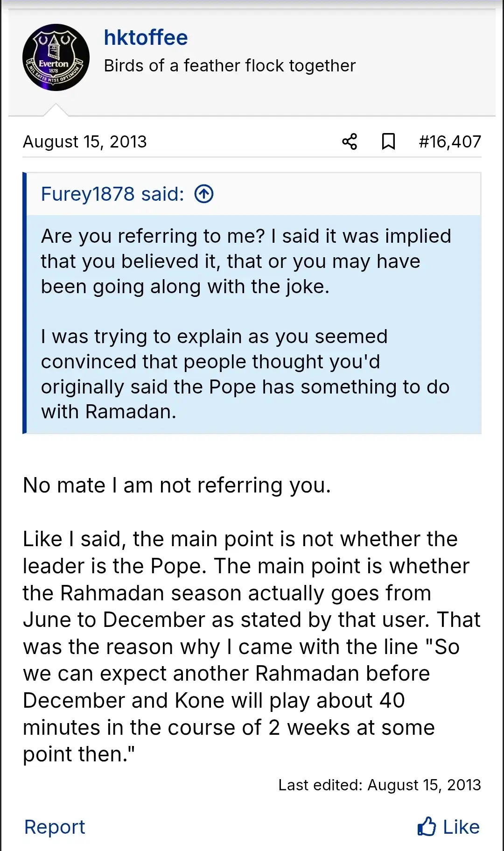The image size is (504, 851).
Task: Click the share post icon
Action: click(x=350, y=141)
